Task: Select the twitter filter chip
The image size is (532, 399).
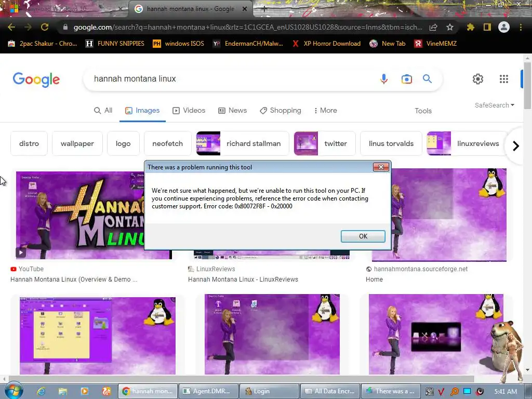Action: pyautogui.click(x=325, y=143)
